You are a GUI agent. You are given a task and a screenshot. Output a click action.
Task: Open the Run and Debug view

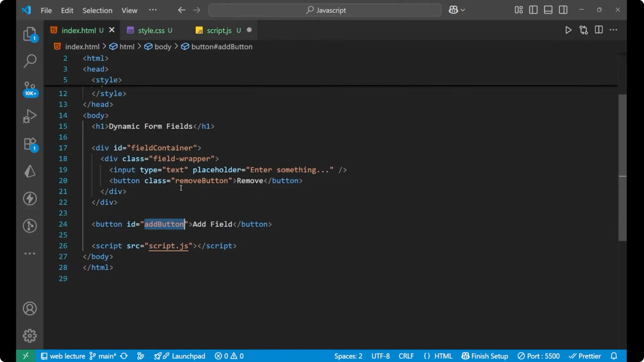(30, 116)
